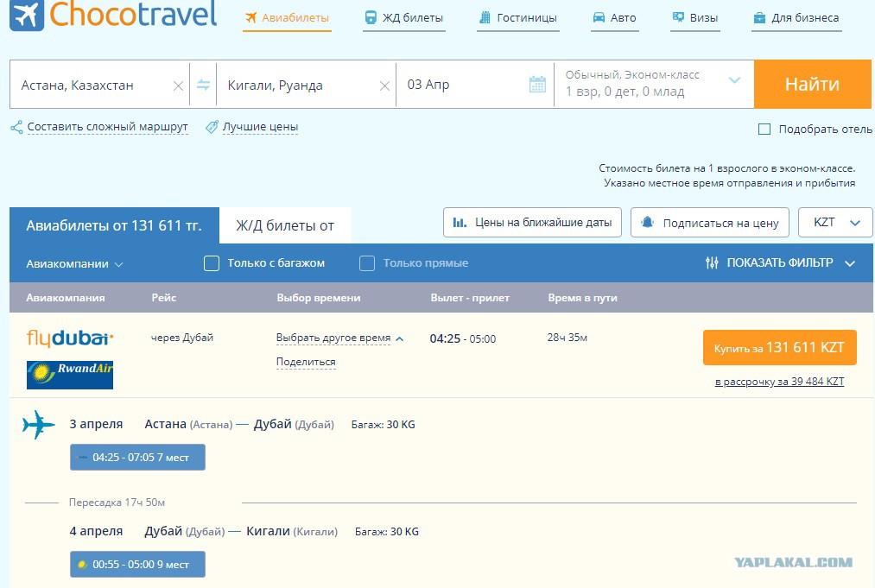Click the blue airplane icon beside 3 апреля
This screenshot has height=588, width=875.
coord(39,425)
